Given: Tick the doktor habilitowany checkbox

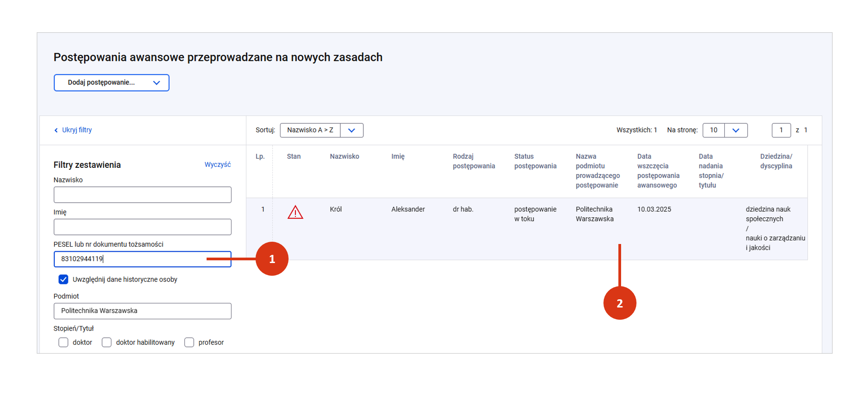Looking at the screenshot, I should (x=107, y=342).
